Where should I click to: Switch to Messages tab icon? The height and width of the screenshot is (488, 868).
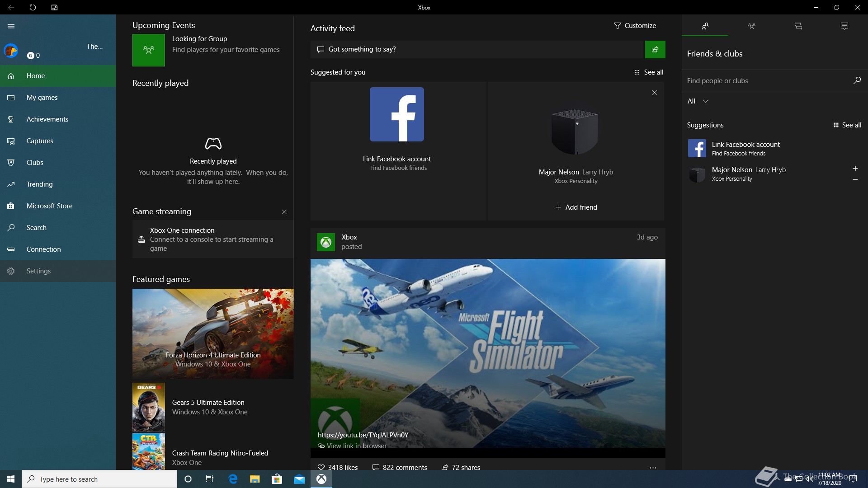tap(798, 26)
